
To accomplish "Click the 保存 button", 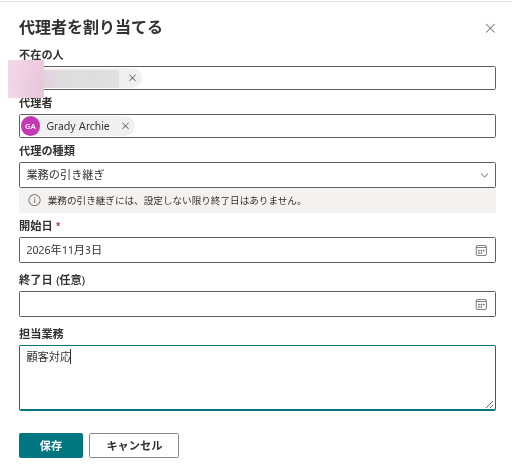I will coord(51,445).
